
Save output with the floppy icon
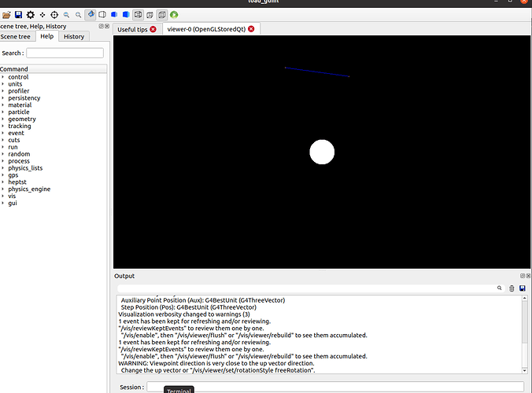click(523, 288)
